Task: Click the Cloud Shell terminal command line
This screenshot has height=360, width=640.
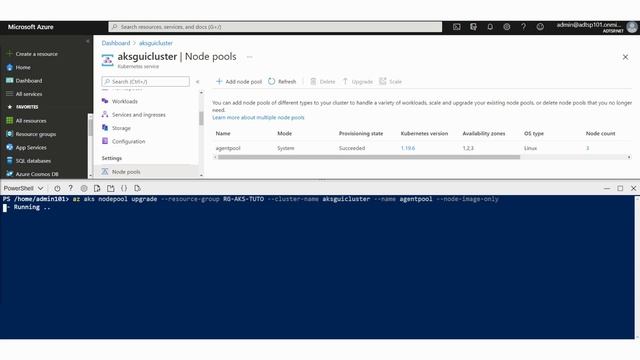Action: (x=251, y=199)
